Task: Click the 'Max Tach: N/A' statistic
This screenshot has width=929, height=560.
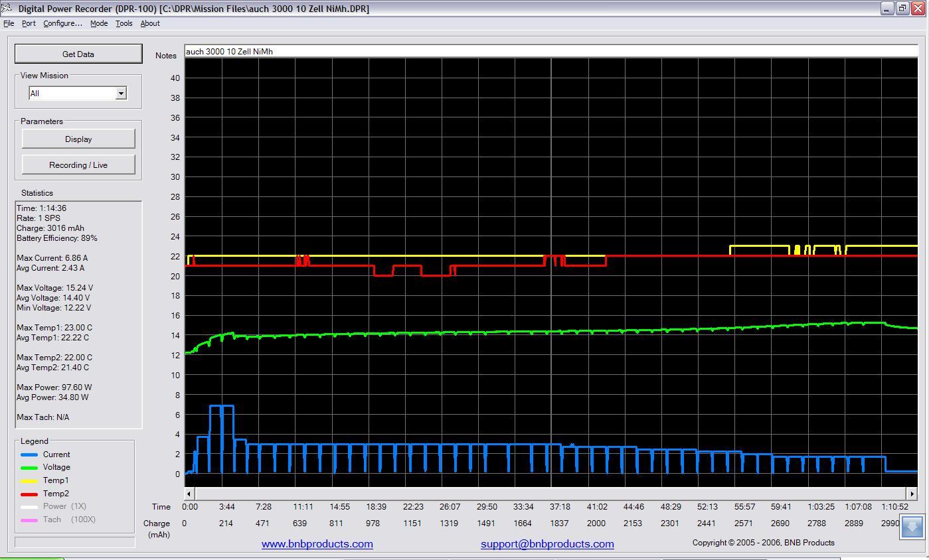Action: [43, 417]
